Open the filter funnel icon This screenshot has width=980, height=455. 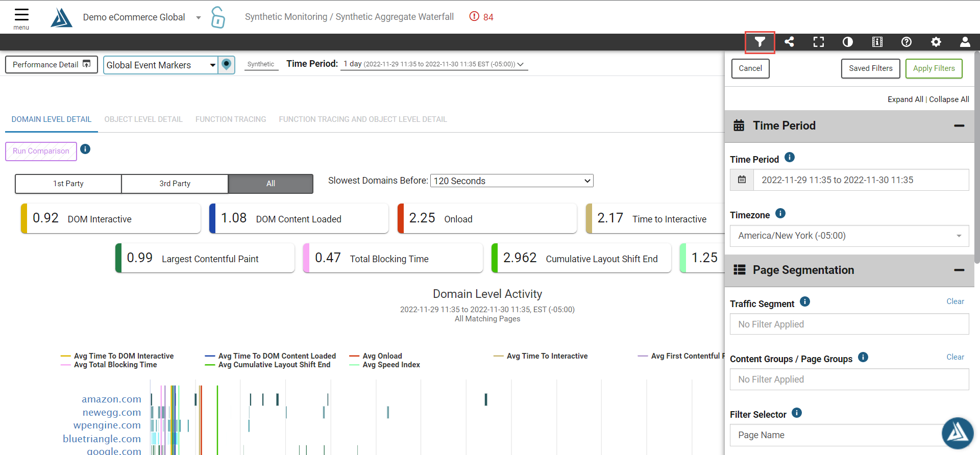tap(760, 42)
